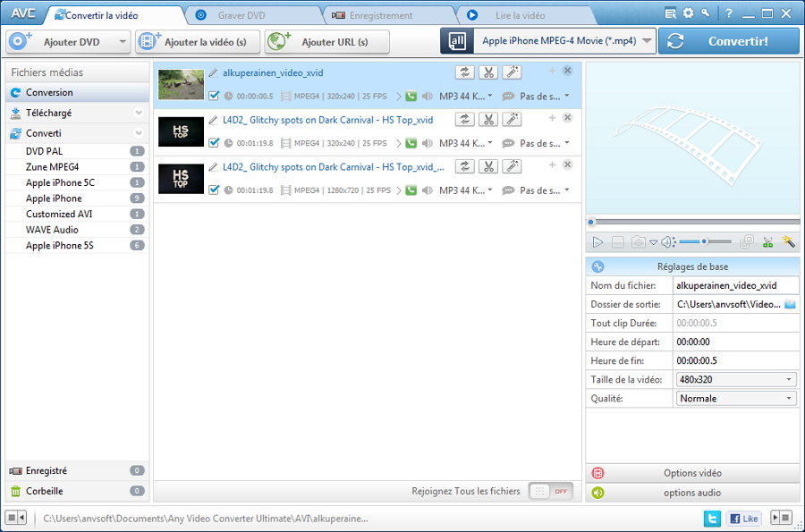Click the all-formats icon beside output profile
Screen dimensions: 805x532
(456, 41)
